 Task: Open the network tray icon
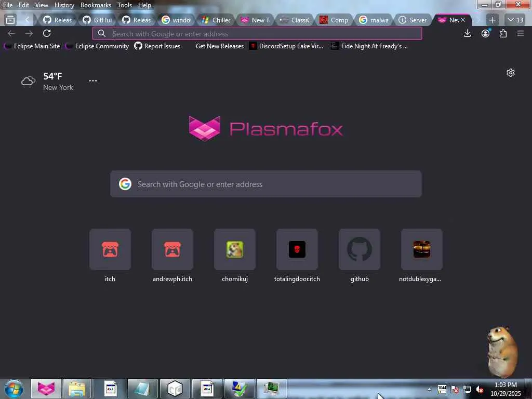click(467, 390)
